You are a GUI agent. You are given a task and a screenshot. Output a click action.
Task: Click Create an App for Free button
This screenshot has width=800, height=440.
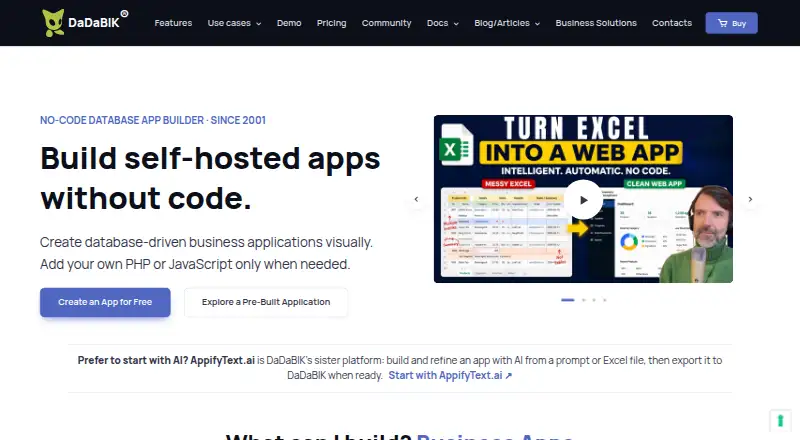point(105,302)
